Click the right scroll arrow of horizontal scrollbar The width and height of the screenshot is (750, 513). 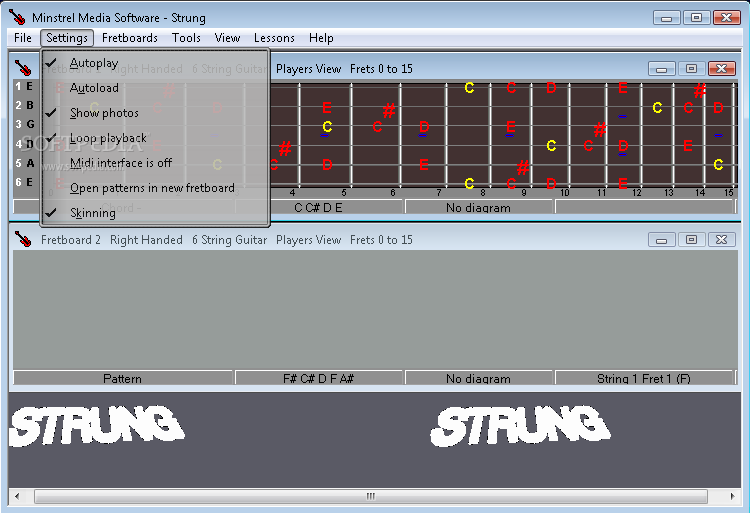(x=732, y=496)
